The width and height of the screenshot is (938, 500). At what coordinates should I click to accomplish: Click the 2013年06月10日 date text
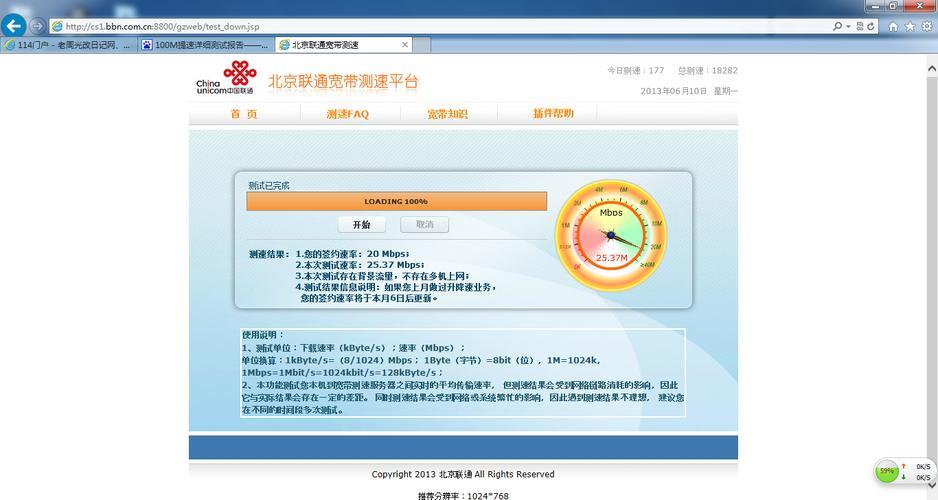[674, 91]
